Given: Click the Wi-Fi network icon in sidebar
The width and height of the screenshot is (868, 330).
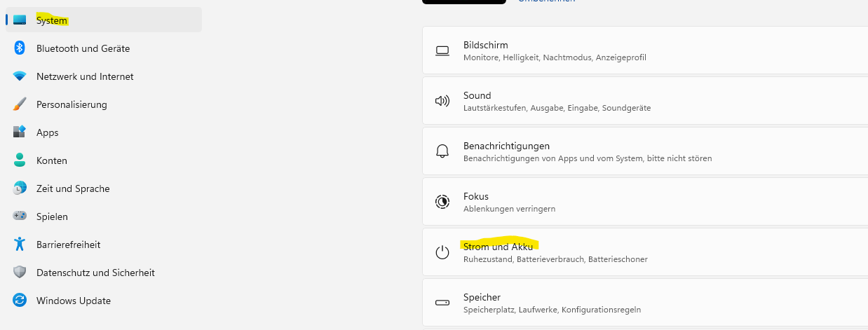Looking at the screenshot, I should pos(20,76).
